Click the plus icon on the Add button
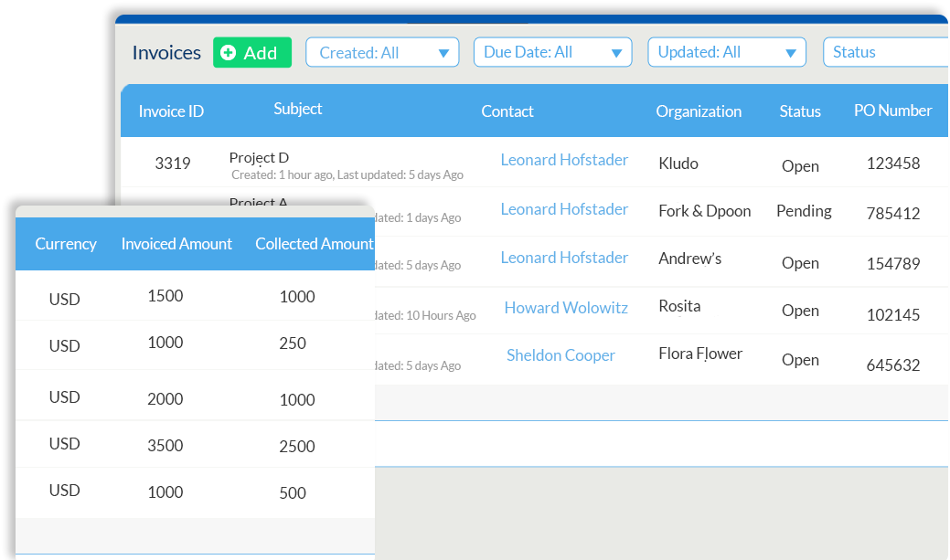Screen dimensions: 950x560 click(x=227, y=52)
